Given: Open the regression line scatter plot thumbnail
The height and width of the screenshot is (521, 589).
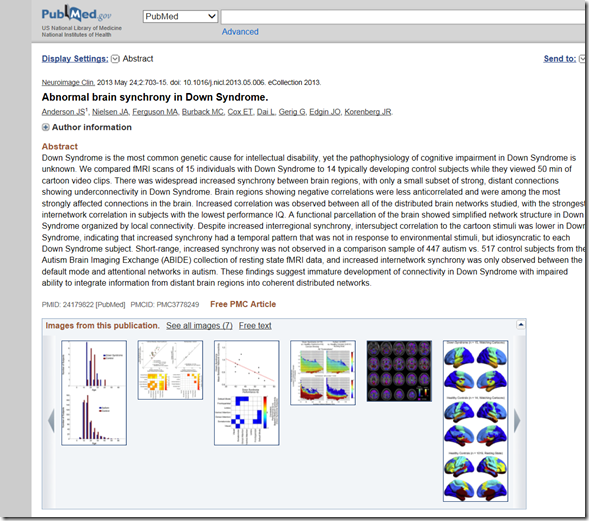Looking at the screenshot, I should point(247,393).
